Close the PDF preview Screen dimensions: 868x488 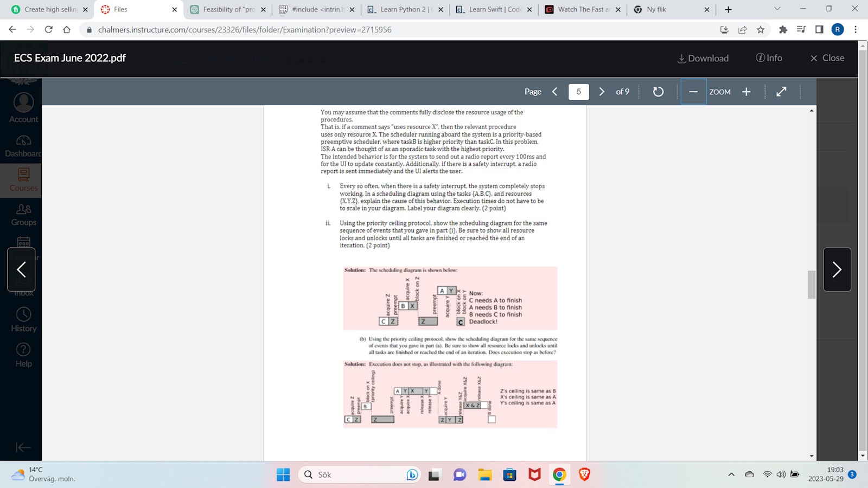tap(827, 58)
